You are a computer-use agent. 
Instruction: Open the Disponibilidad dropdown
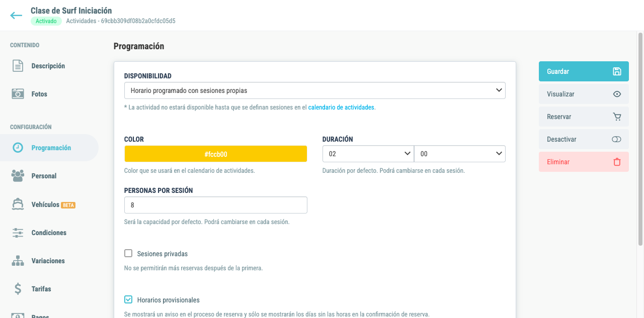click(x=315, y=90)
